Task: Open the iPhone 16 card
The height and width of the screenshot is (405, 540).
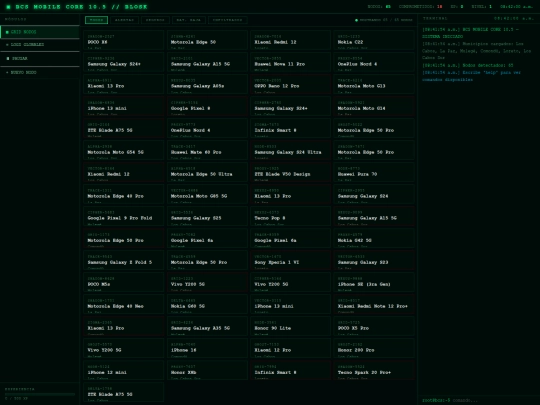Action: [207, 349]
